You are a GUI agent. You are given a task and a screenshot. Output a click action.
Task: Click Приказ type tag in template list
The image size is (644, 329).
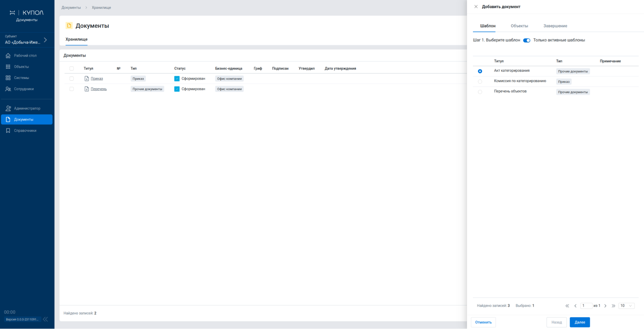click(x=564, y=82)
